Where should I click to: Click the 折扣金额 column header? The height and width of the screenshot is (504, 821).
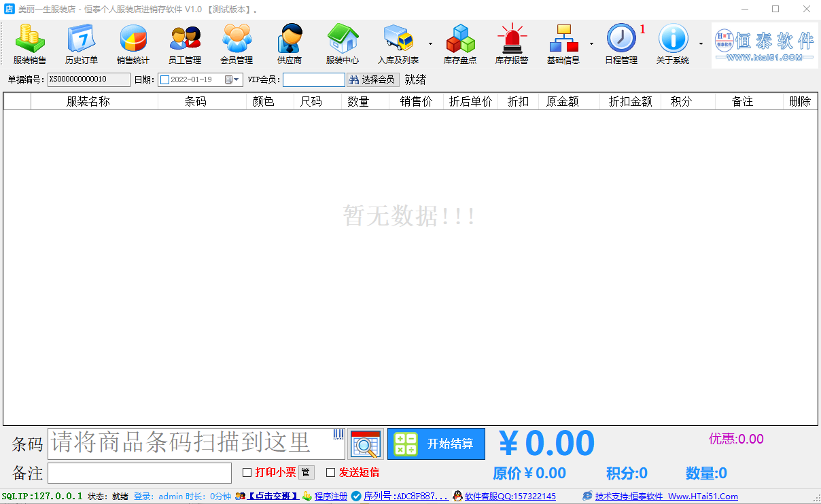tap(631, 101)
